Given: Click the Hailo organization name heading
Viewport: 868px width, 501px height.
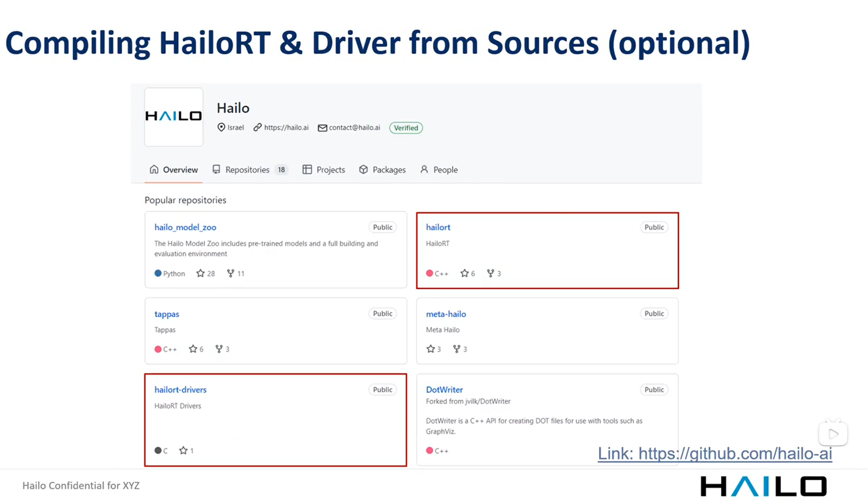Looking at the screenshot, I should coord(233,108).
